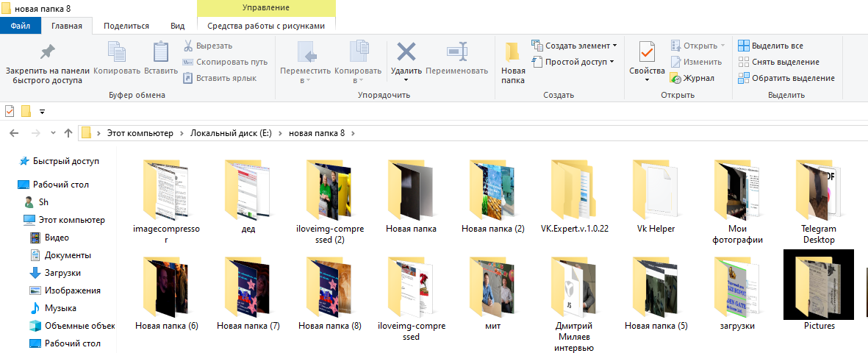Image resolution: width=868 pixels, height=353 pixels.
Task: Click Deselect All (Снять выделение)
Action: 778,62
